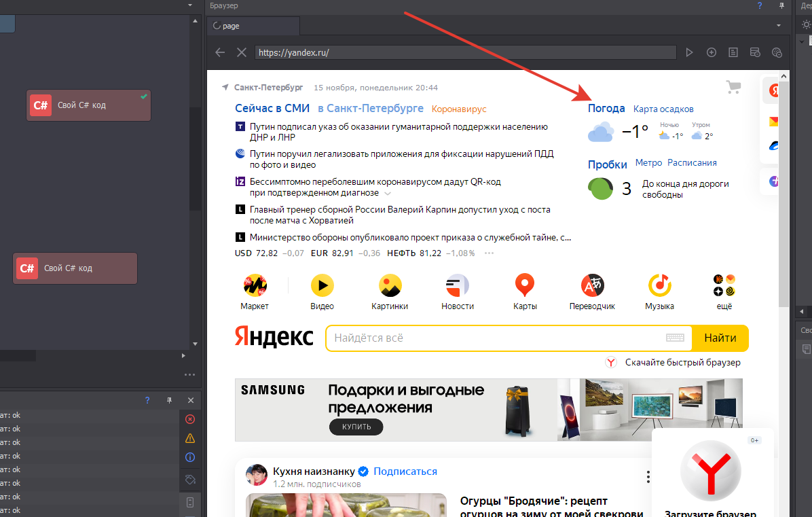Stop page loading with the X icon

[241, 52]
